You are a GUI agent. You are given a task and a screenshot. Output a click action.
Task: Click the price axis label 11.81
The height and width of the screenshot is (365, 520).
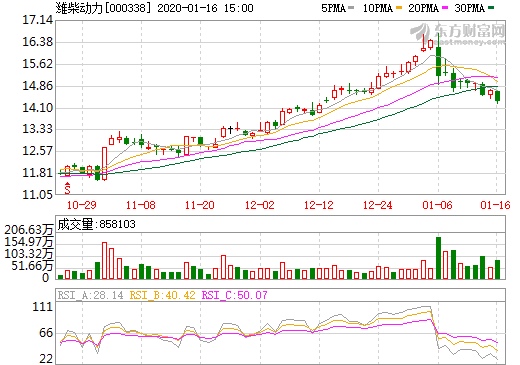point(37,173)
